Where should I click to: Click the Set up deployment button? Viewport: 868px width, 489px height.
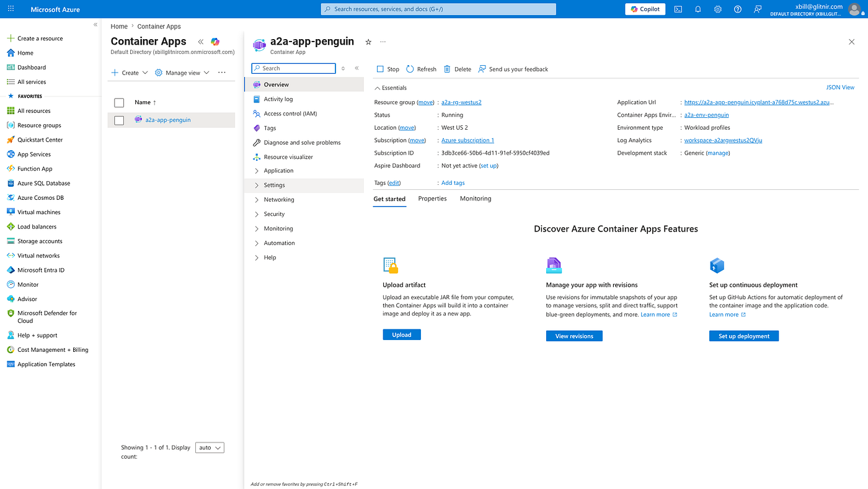point(744,336)
